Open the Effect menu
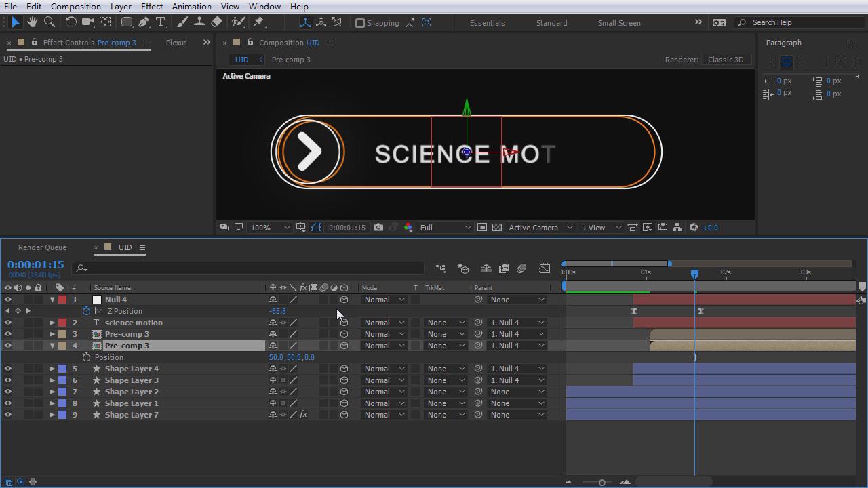The width and height of the screenshot is (868, 488). click(x=152, y=6)
